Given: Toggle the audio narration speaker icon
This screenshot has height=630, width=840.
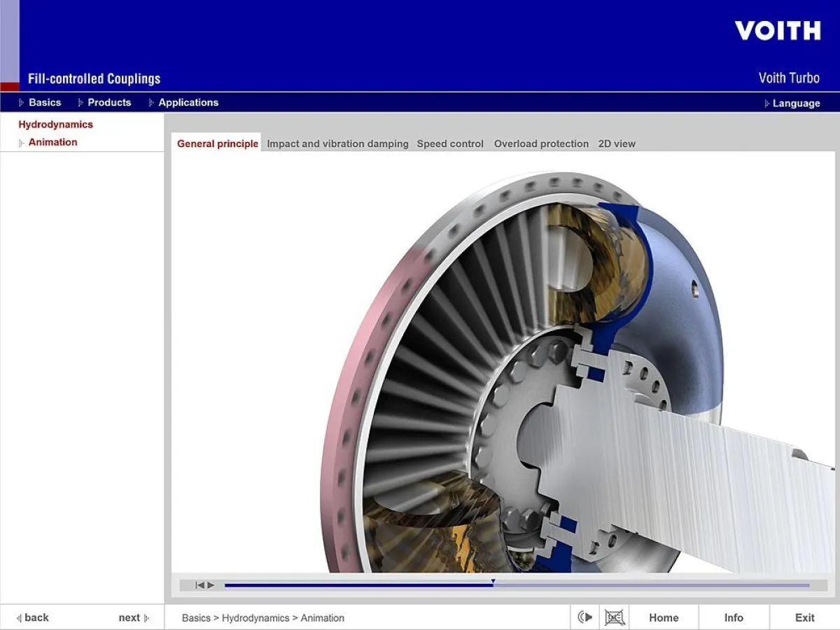Looking at the screenshot, I should [584, 617].
